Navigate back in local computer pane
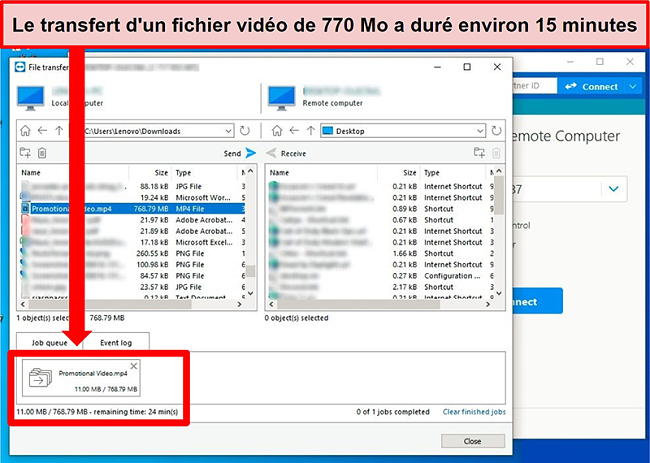The width and height of the screenshot is (650, 463). coord(42,131)
